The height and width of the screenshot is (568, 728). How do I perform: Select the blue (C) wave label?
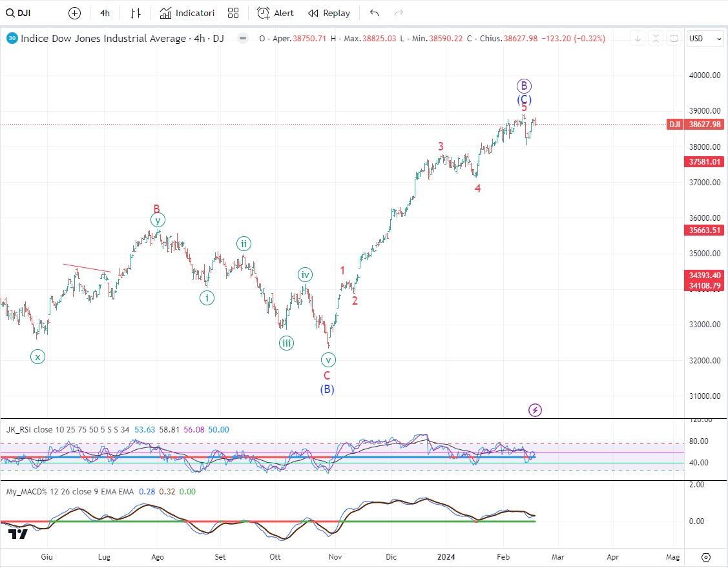524,100
